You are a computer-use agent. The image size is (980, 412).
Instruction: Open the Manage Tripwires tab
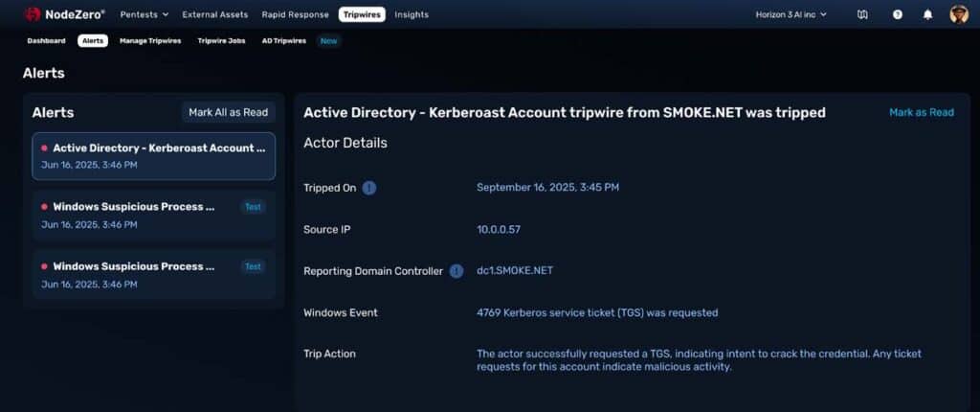pos(152,41)
